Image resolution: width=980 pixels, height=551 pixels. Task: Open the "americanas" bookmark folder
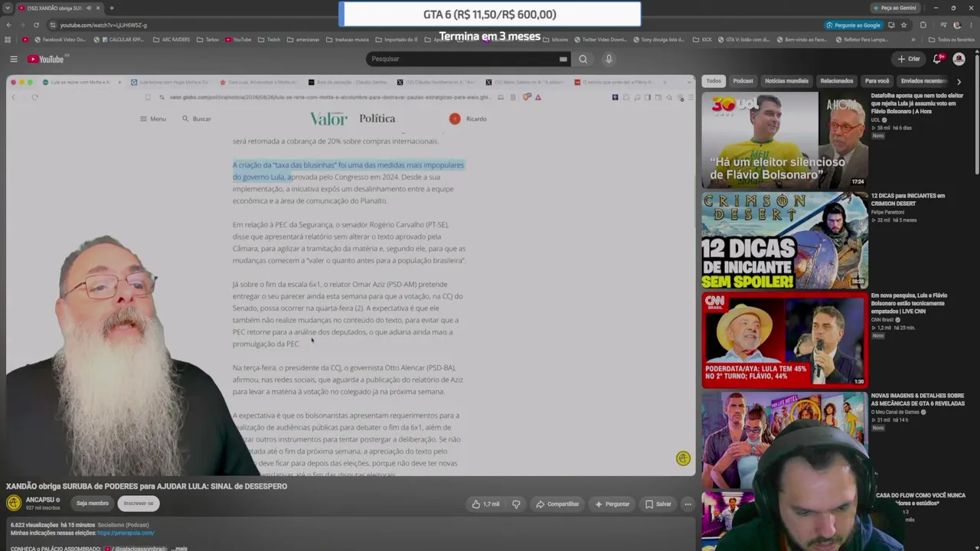303,40
